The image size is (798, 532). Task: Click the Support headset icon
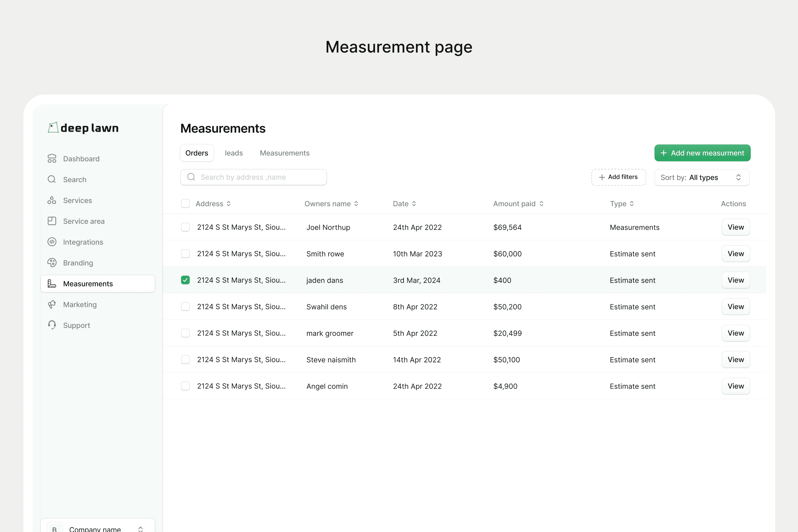(x=52, y=325)
